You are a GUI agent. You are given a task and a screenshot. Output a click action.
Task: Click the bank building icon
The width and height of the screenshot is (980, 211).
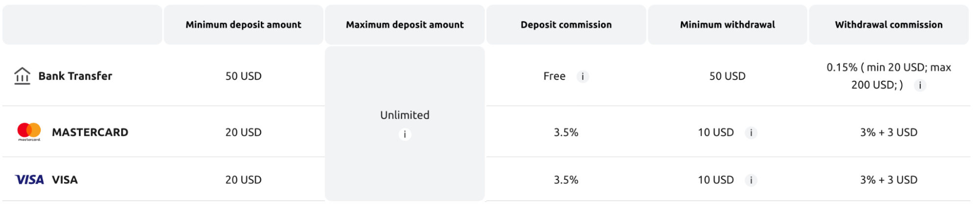[x=22, y=76]
